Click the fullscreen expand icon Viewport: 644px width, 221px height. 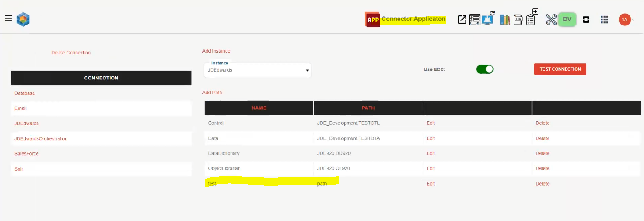586,20
